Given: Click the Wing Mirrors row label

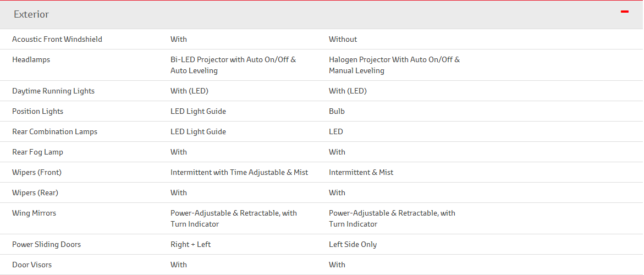Looking at the screenshot, I should click(x=34, y=213).
